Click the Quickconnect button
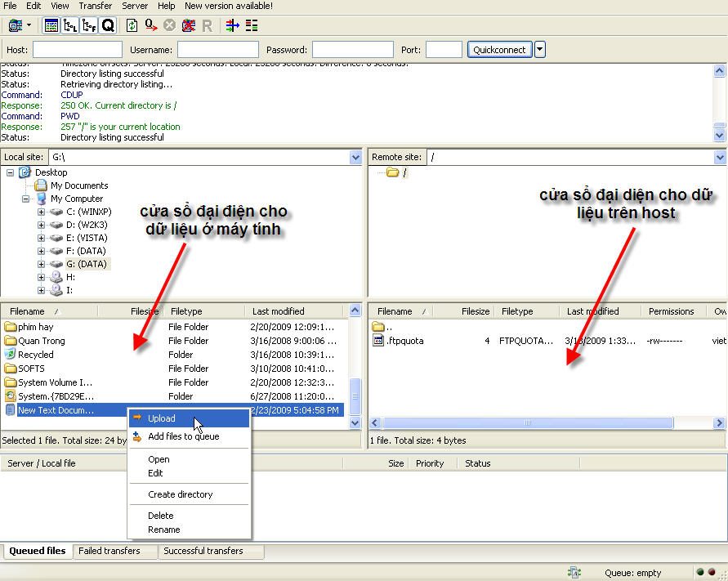 (x=499, y=50)
